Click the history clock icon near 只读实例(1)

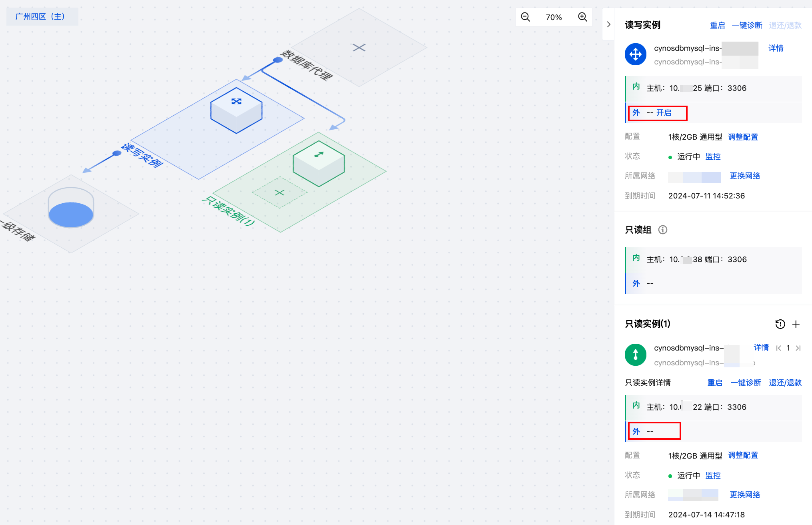780,324
